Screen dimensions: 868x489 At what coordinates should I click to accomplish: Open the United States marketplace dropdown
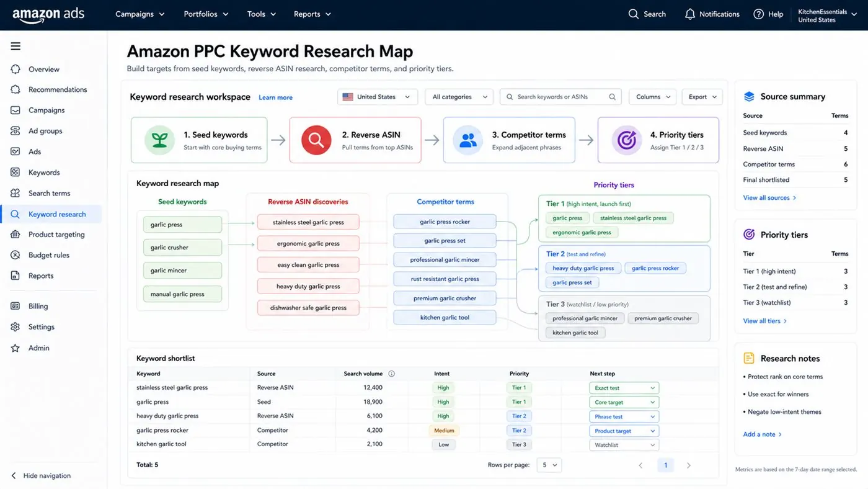[x=378, y=97]
